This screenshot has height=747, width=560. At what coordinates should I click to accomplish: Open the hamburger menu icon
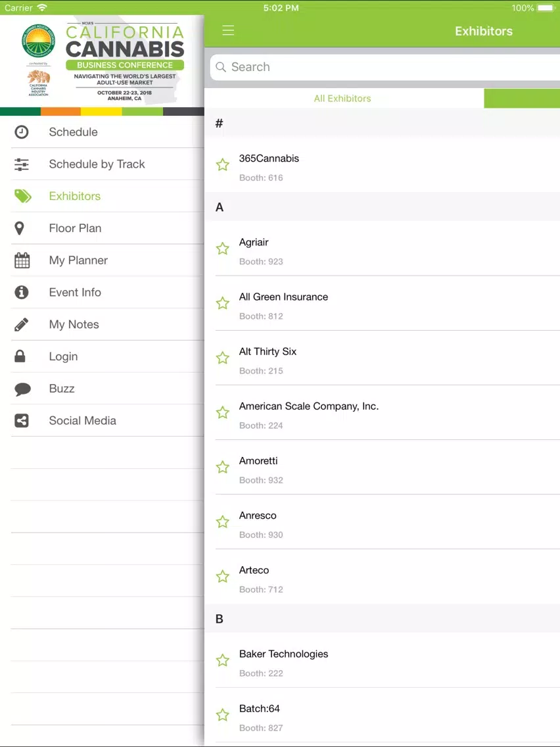pyautogui.click(x=228, y=31)
